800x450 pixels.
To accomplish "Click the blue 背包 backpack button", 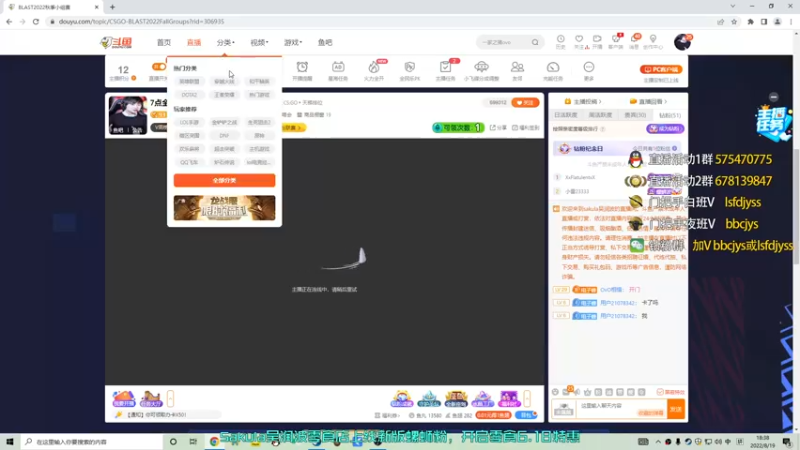I will pyautogui.click(x=526, y=415).
